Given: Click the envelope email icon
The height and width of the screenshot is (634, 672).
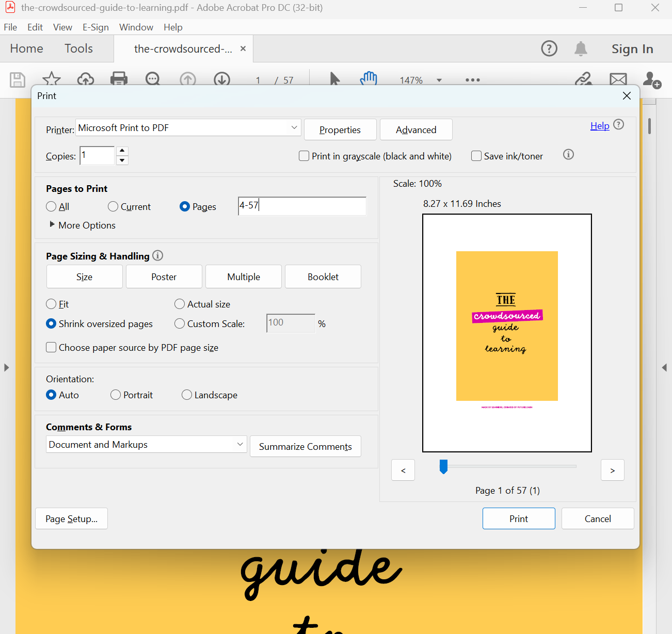Looking at the screenshot, I should [618, 79].
